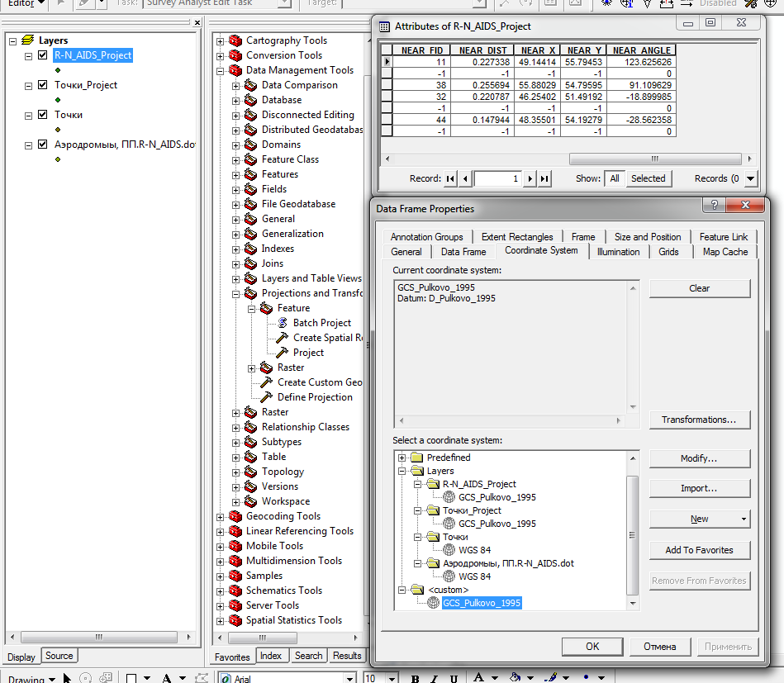Open the New coordinate system dropdown
Image resolution: width=784 pixels, height=683 pixels.
point(700,519)
